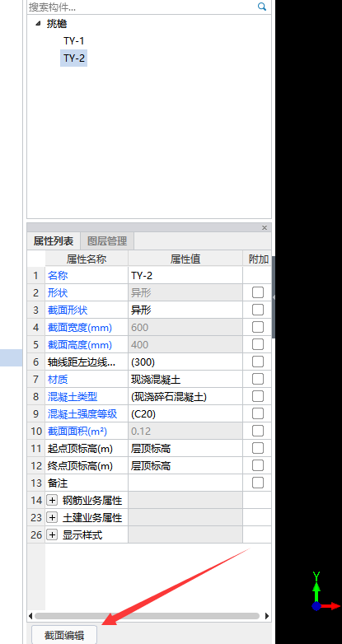Tick the 附加 checkbox for 形状
This screenshot has width=342, height=644.
(258, 292)
